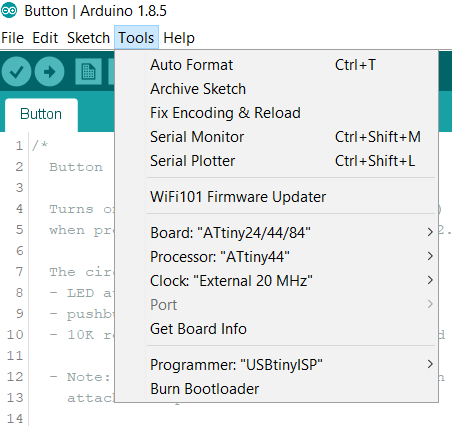Expand the Programmer USBtinyISP submenu arrow

(430, 364)
